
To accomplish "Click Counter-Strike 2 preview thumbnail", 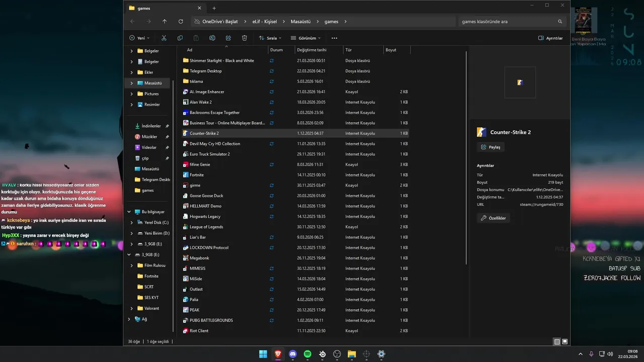I will coord(520,82).
